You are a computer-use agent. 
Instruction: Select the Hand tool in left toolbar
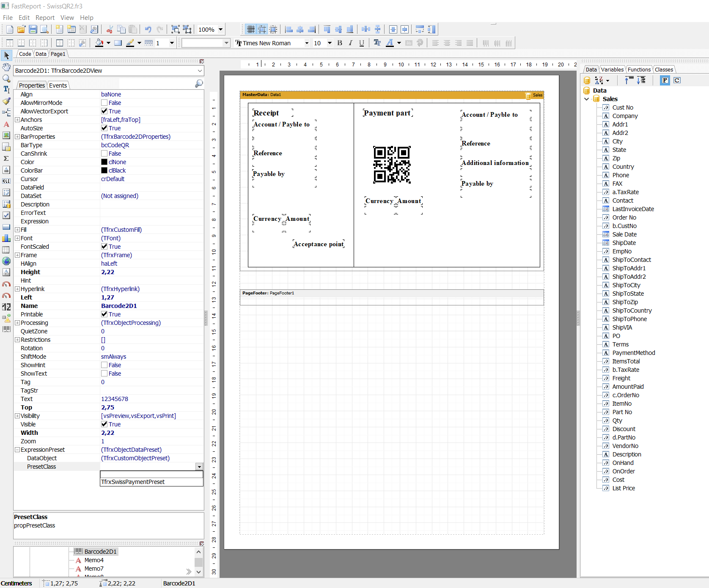coord(6,67)
